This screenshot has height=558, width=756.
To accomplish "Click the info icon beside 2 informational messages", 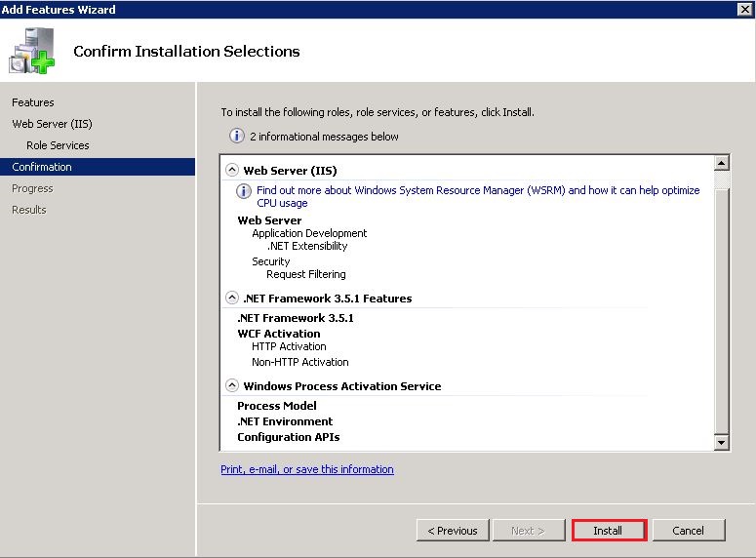I will pyautogui.click(x=236, y=136).
